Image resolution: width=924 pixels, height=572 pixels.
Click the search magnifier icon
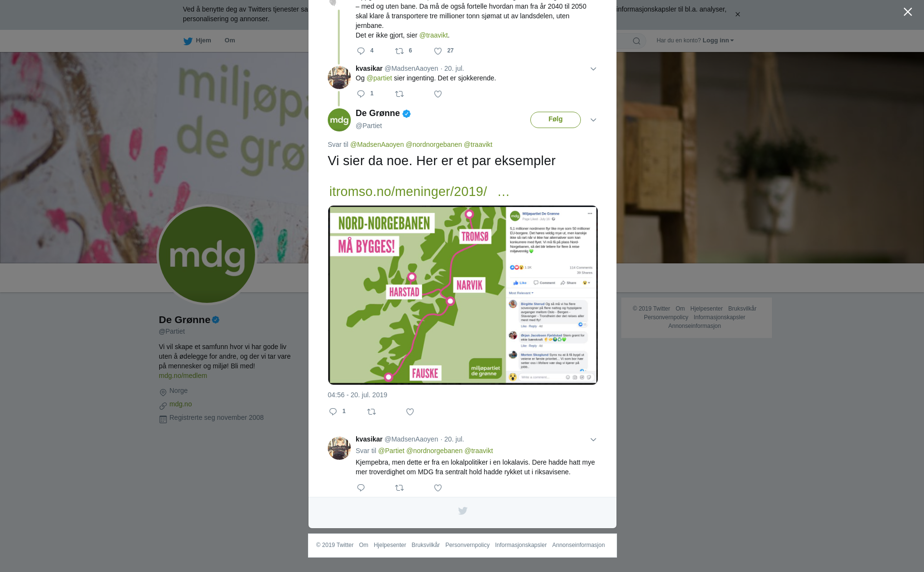(637, 41)
